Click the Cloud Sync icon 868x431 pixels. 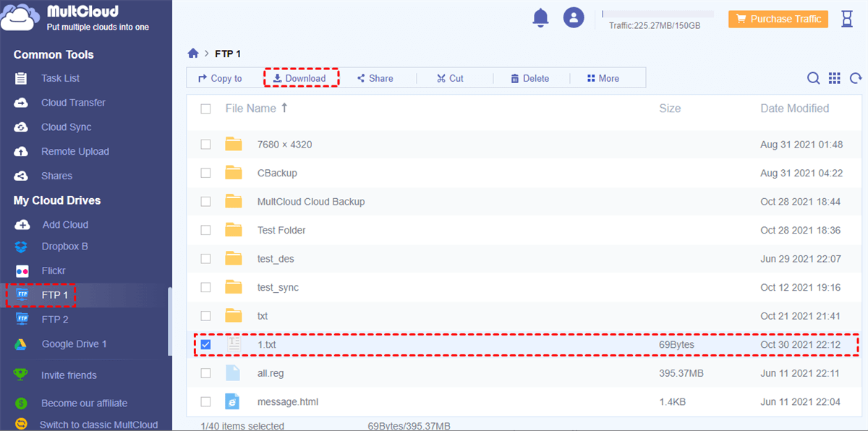click(21, 127)
